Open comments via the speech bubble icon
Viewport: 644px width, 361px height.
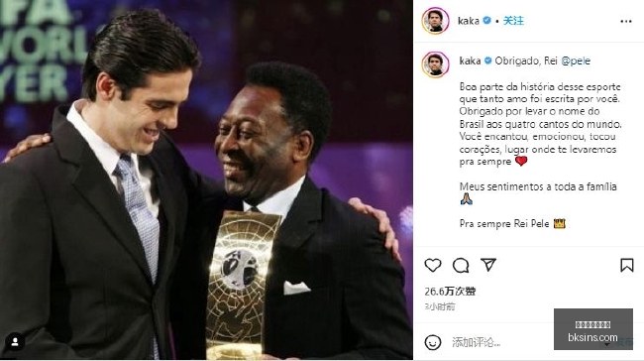coord(461,265)
